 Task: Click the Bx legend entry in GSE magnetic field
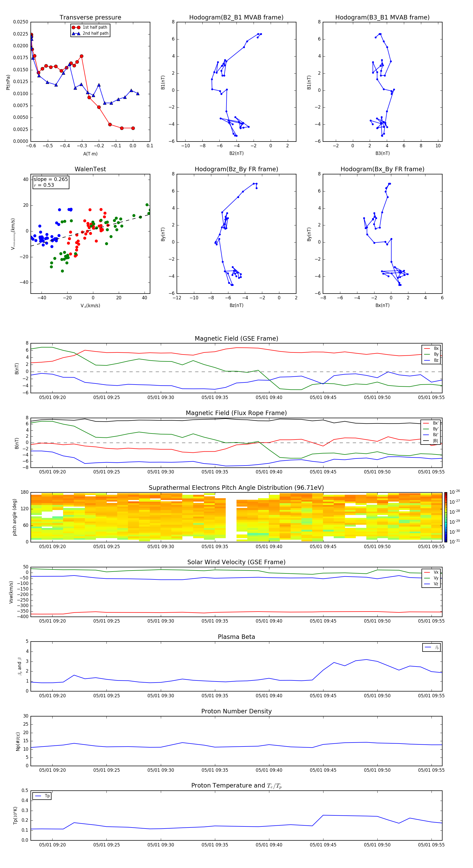[431, 349]
